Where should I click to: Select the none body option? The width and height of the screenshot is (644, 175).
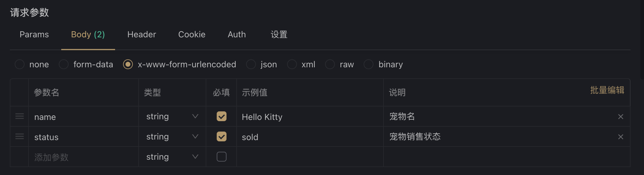20,64
